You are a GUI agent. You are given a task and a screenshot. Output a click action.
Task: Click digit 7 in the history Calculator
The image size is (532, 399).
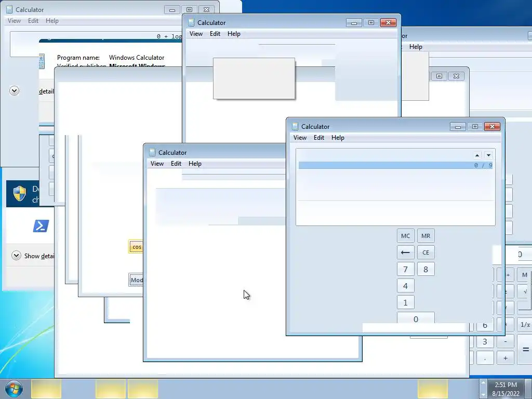click(405, 270)
